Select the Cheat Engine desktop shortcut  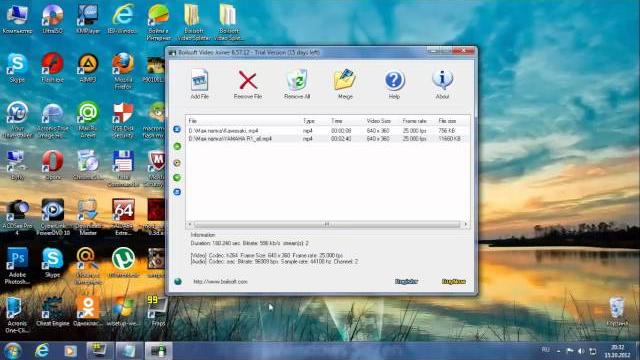click(x=53, y=311)
